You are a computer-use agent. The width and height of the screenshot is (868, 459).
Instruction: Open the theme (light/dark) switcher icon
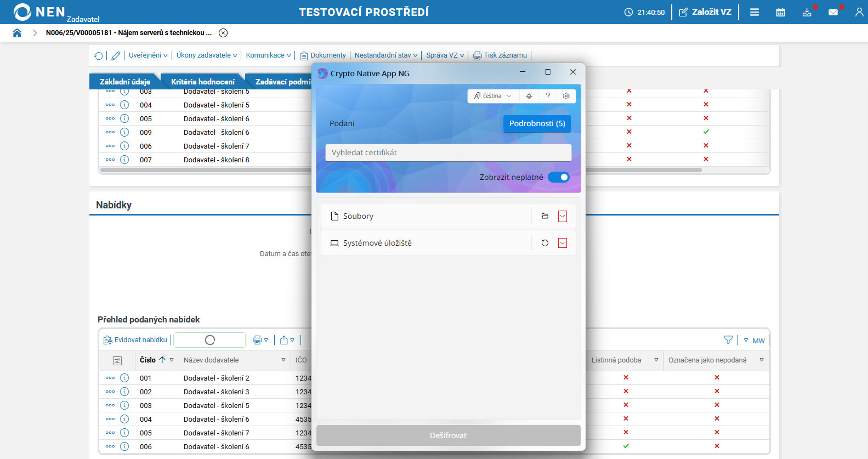(529, 96)
